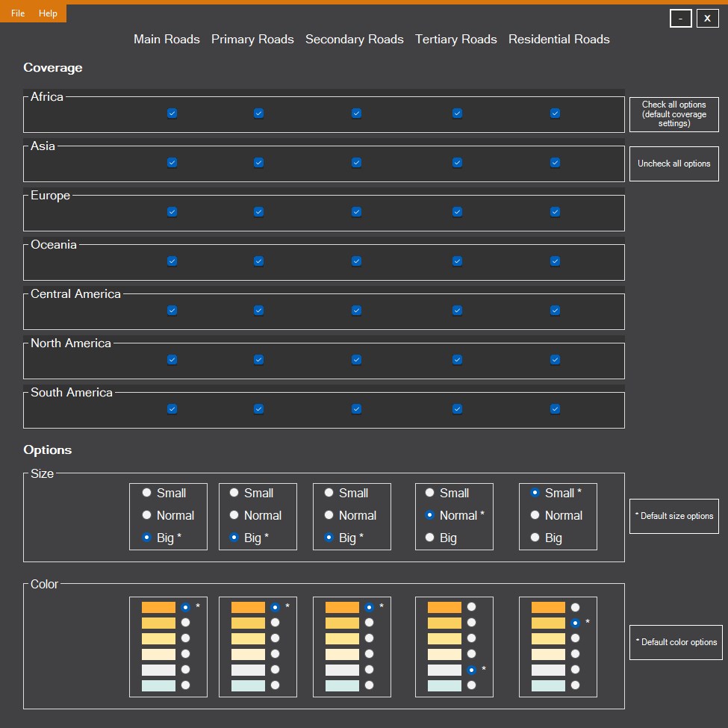Choose Normal size for Primary Roads

coord(234,515)
